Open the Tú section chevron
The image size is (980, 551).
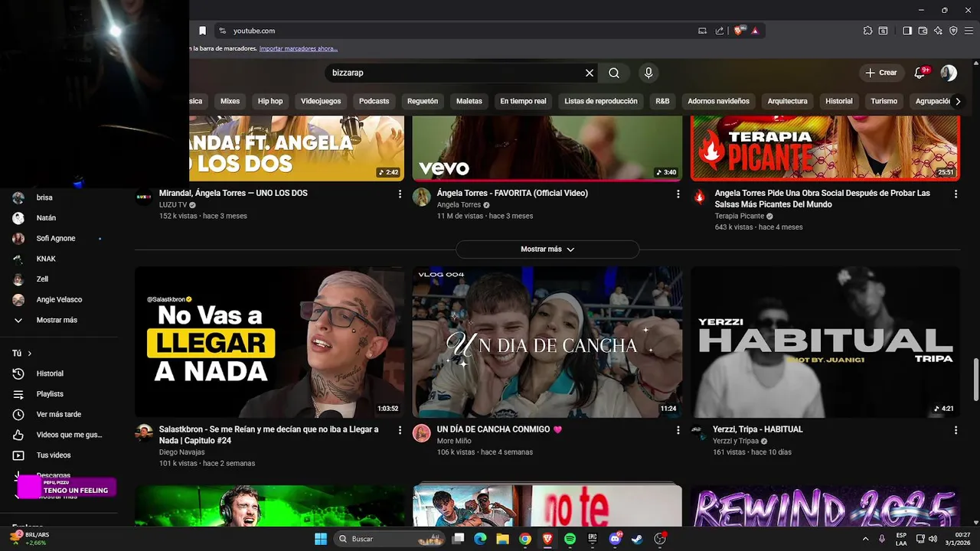tap(30, 354)
